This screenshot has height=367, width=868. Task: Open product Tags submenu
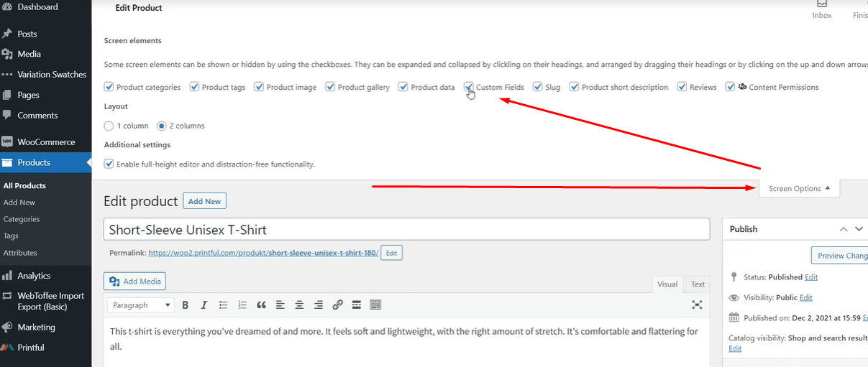click(11, 236)
